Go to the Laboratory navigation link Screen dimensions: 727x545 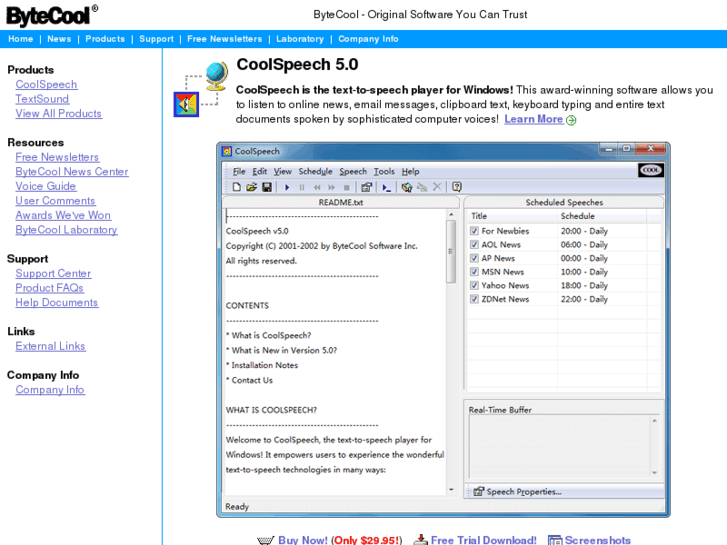coord(300,39)
